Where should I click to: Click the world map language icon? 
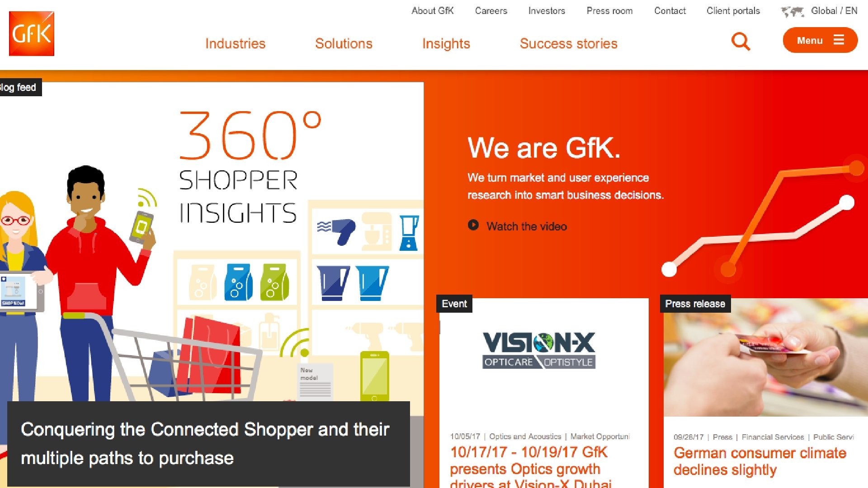point(793,11)
